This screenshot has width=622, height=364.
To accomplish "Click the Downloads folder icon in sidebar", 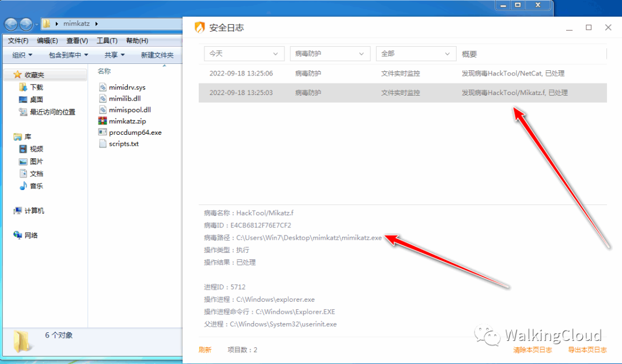I will click(x=23, y=87).
